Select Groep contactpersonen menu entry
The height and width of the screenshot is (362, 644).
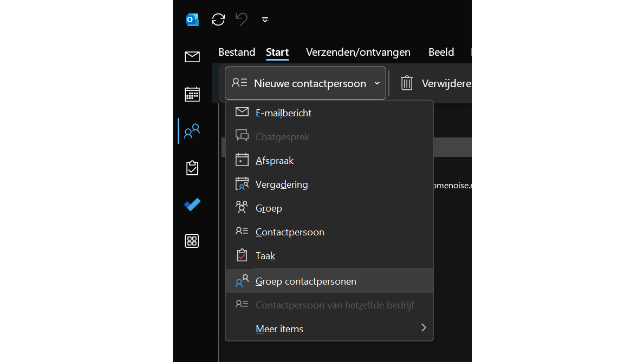tap(305, 281)
